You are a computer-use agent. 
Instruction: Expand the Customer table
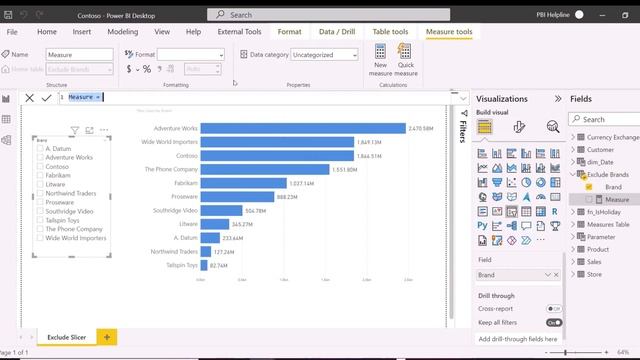click(573, 150)
